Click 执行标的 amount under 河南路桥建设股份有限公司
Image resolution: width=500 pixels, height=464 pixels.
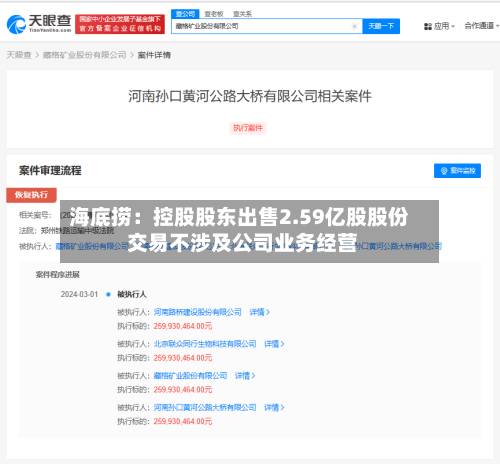click(x=183, y=326)
